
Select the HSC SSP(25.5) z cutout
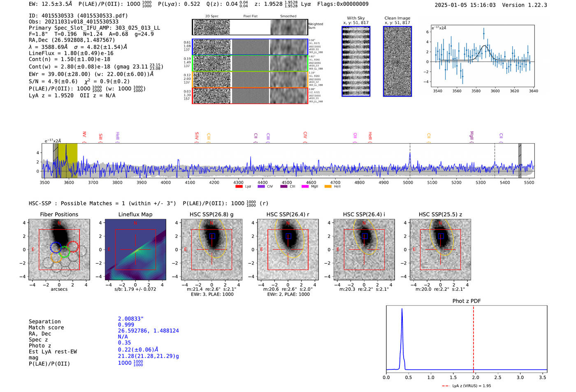[441, 250]
